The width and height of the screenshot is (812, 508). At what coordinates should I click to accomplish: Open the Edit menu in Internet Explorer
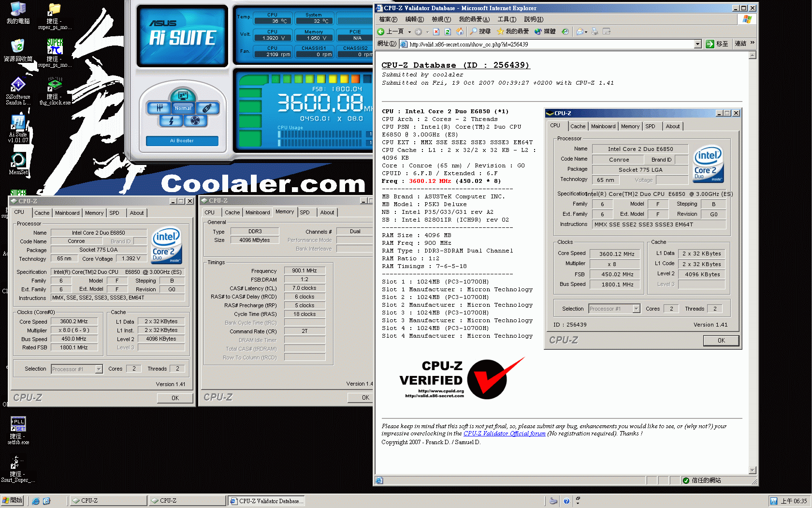(x=414, y=19)
